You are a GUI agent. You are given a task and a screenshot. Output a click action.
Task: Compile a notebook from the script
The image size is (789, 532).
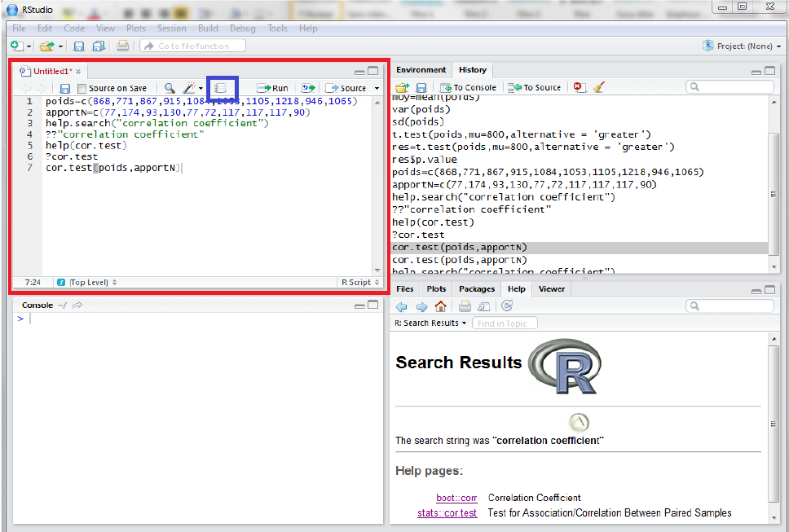220,88
